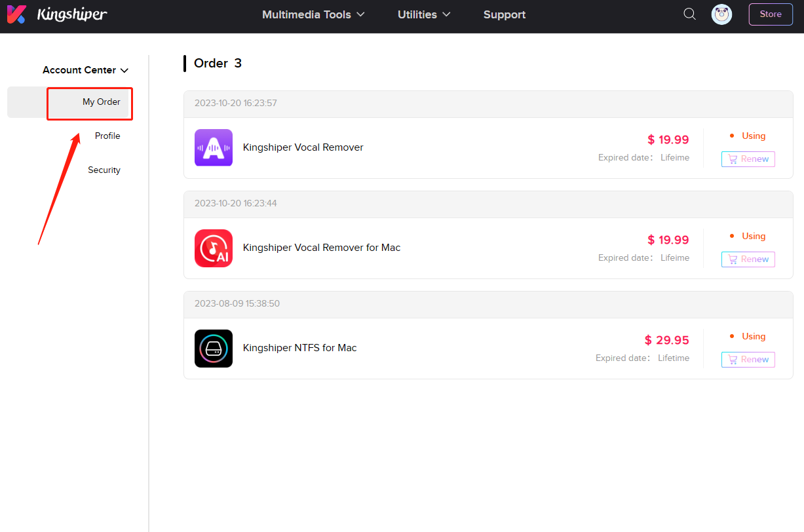
Task: Click the order date 2023-08-09 15:38:50
Action: 237,304
